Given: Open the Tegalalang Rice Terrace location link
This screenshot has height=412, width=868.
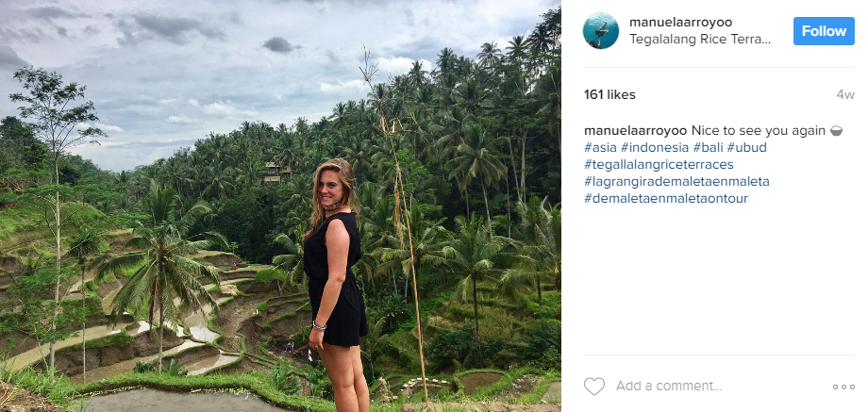Looking at the screenshot, I should tap(700, 40).
